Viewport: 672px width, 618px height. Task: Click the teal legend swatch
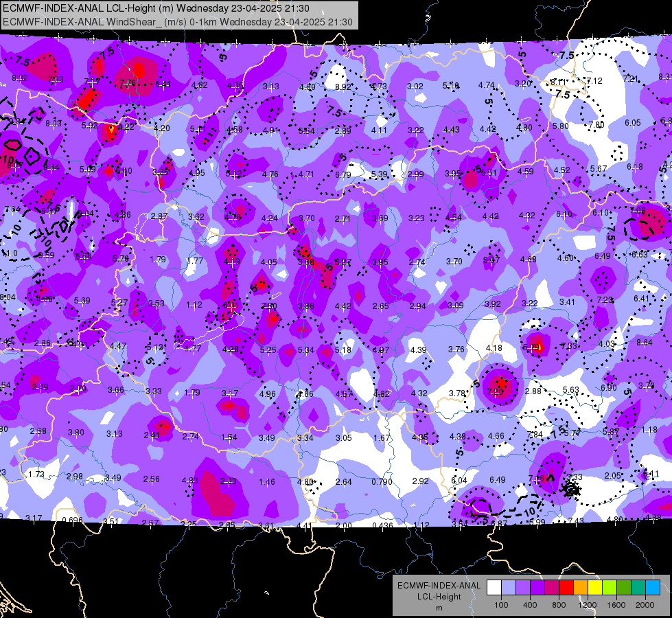click(638, 588)
